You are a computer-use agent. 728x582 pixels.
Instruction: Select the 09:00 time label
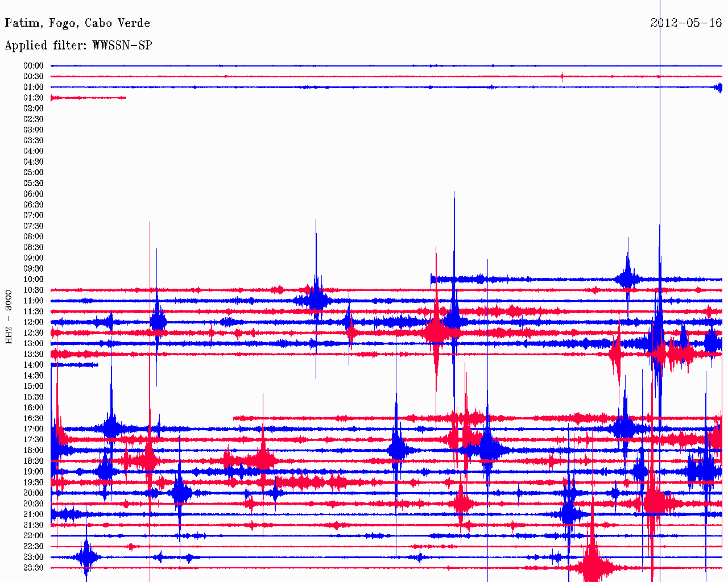[x=34, y=258]
